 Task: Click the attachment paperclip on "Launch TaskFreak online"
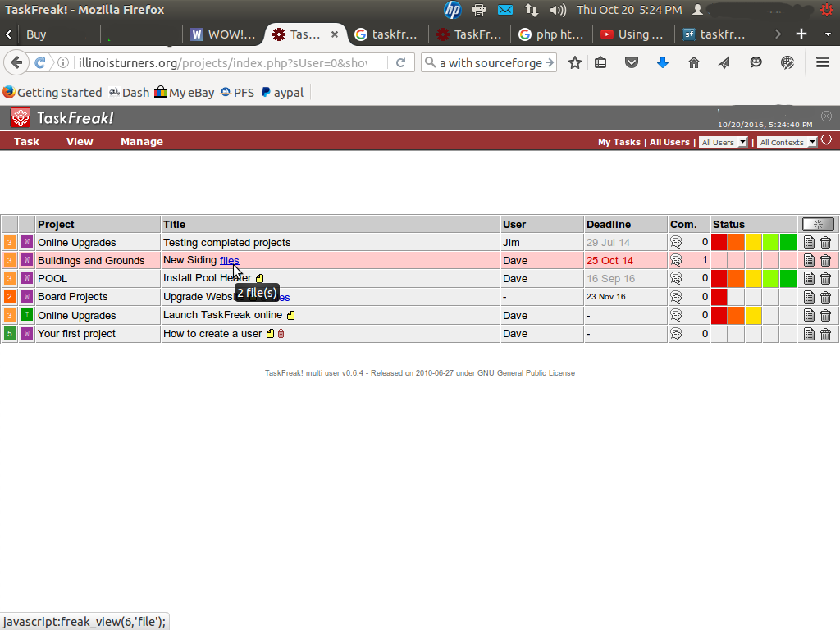coord(291,315)
